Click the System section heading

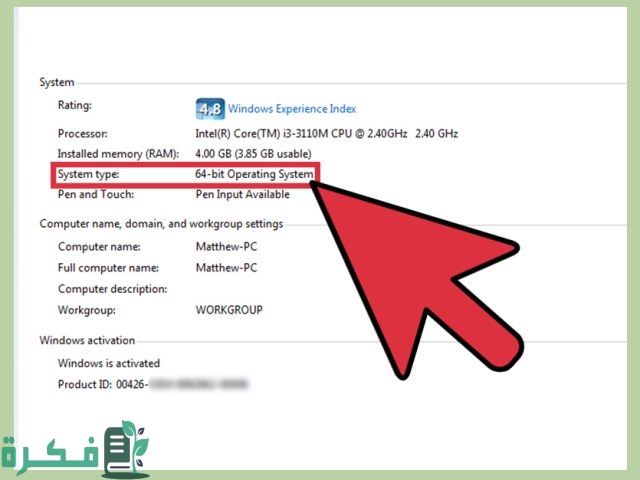tap(56, 82)
